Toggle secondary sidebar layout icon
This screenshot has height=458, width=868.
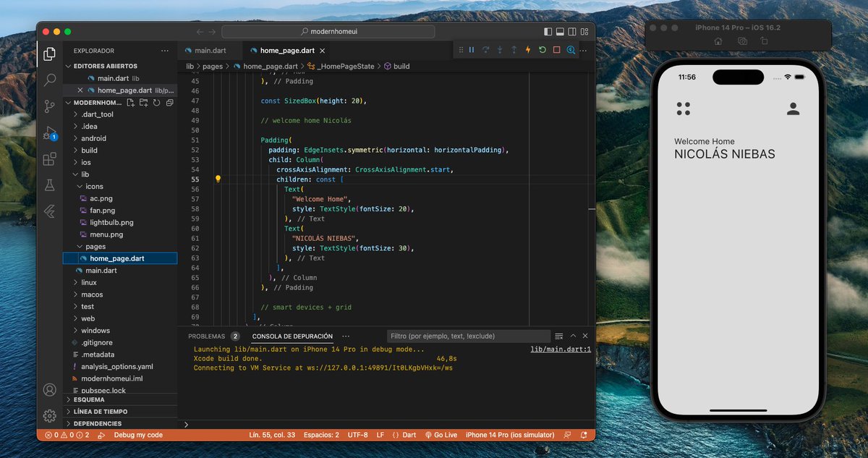click(x=571, y=32)
